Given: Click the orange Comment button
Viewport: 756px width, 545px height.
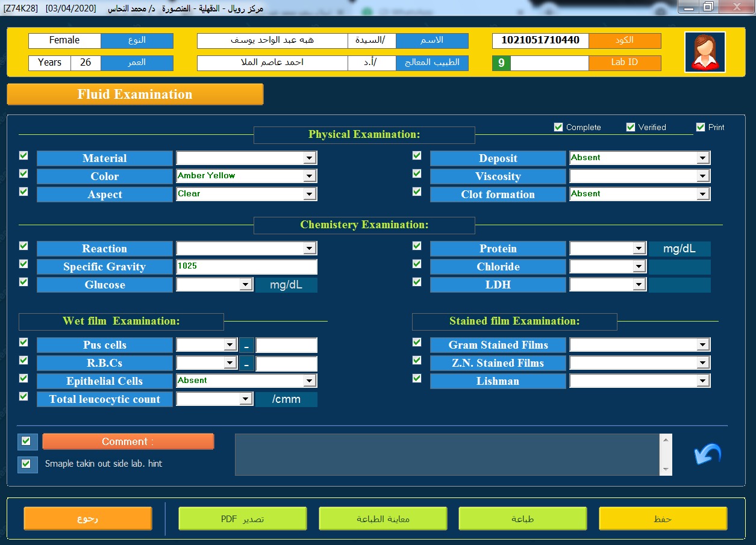Looking at the screenshot, I should [x=128, y=441].
